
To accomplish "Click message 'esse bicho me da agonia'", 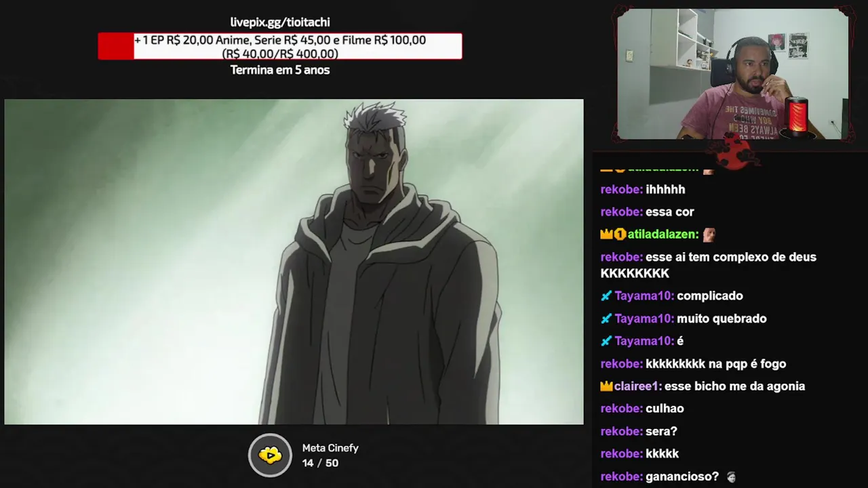I will 735,386.
